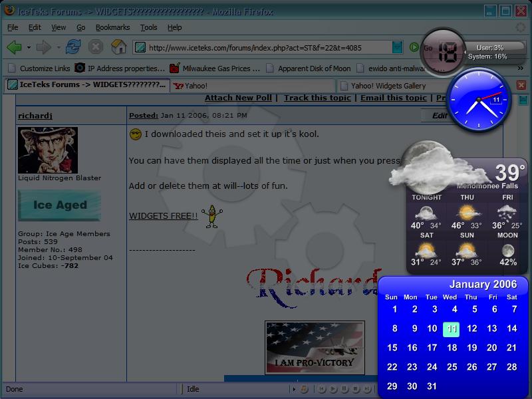This screenshot has width=532, height=399.
Task: Select the SUN forecast icon in weather widget
Action: pos(467,251)
